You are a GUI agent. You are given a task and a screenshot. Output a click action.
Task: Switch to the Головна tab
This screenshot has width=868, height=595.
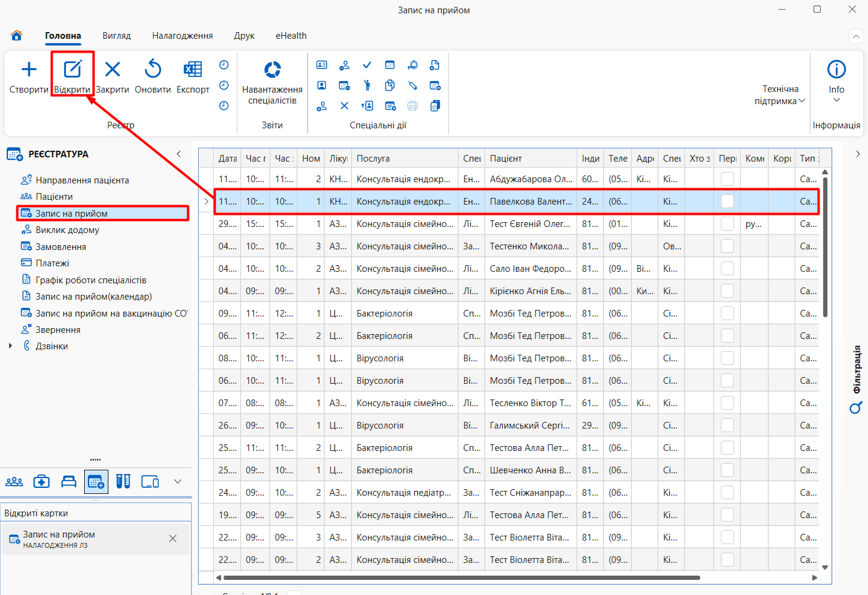click(x=63, y=36)
